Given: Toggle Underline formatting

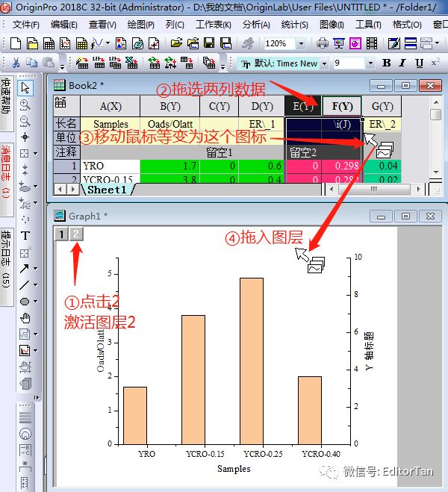Looking at the screenshot, I should point(419,63).
